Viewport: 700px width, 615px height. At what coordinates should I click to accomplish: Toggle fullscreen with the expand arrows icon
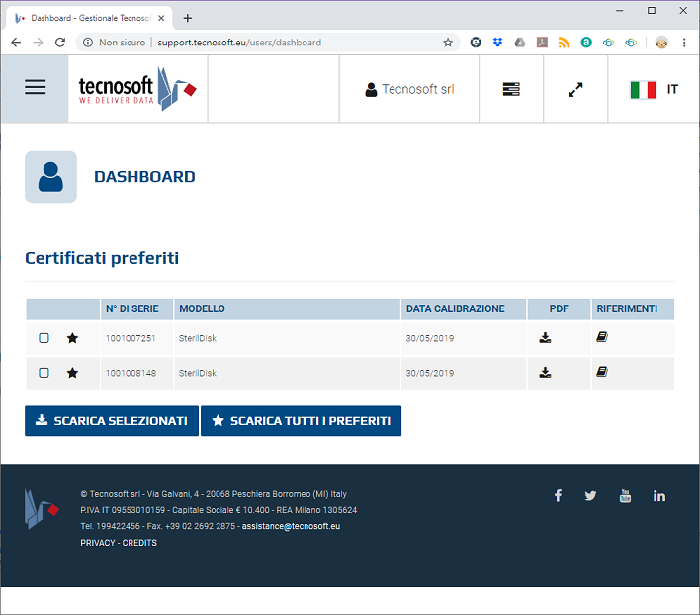pos(575,89)
